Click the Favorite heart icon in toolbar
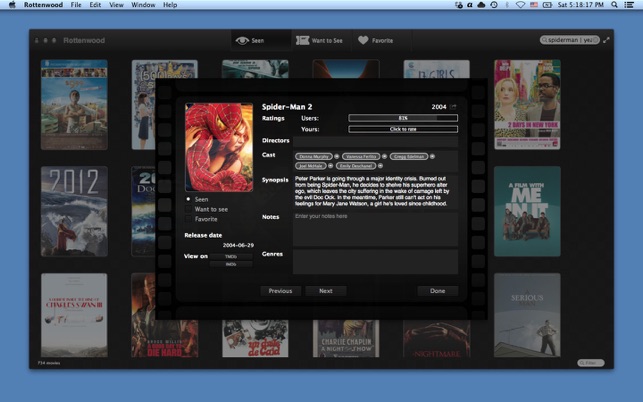This screenshot has width=643, height=402. coord(364,41)
